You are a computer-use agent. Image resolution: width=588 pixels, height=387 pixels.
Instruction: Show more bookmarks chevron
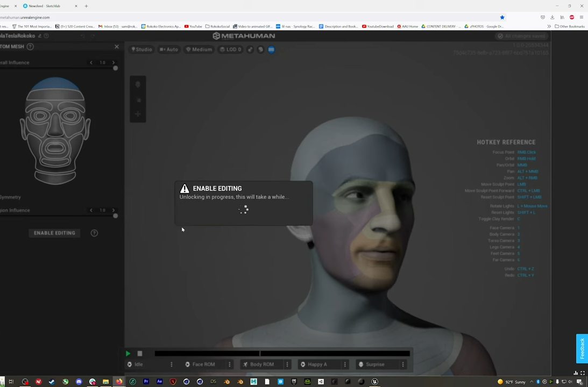(x=549, y=26)
